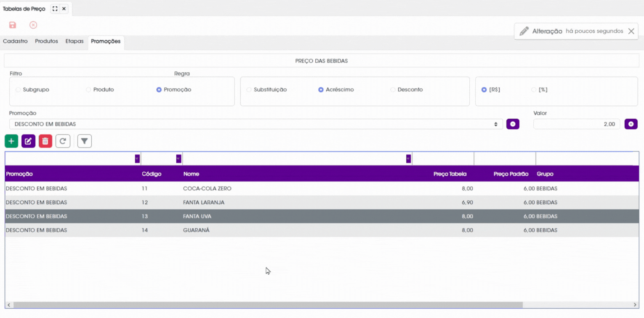The width and height of the screenshot is (644, 318).
Task: Open Código column filter dropdown
Action: 178,159
